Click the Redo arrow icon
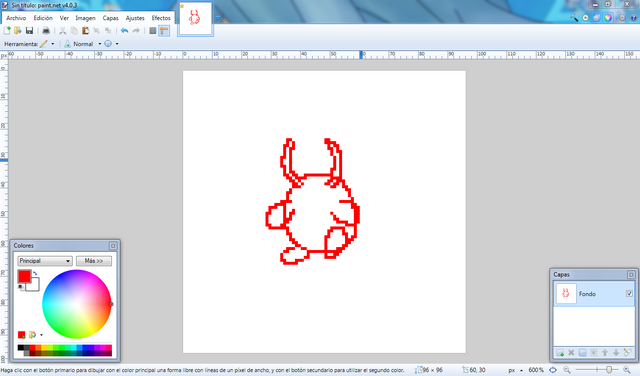Viewport: 640px width, 376px height. pyautogui.click(x=136, y=31)
